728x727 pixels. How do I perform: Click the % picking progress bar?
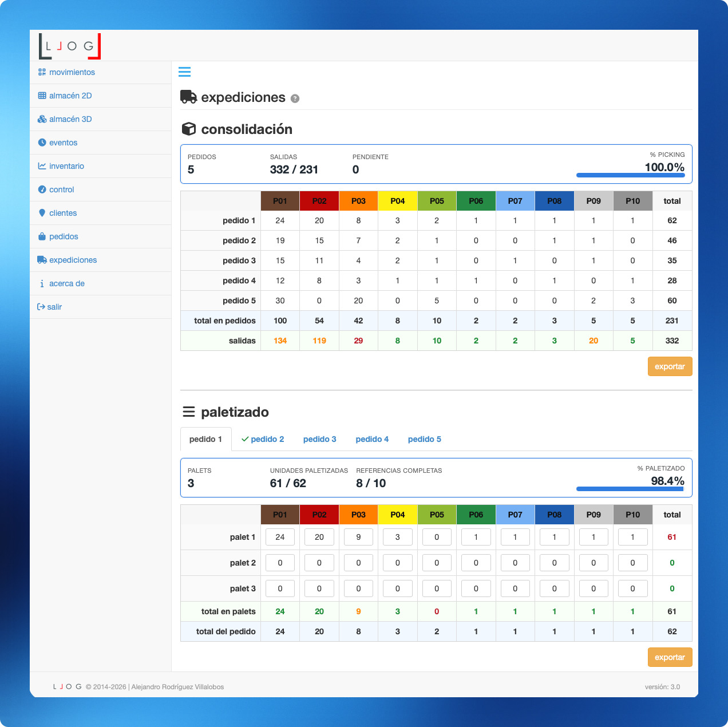point(630,175)
